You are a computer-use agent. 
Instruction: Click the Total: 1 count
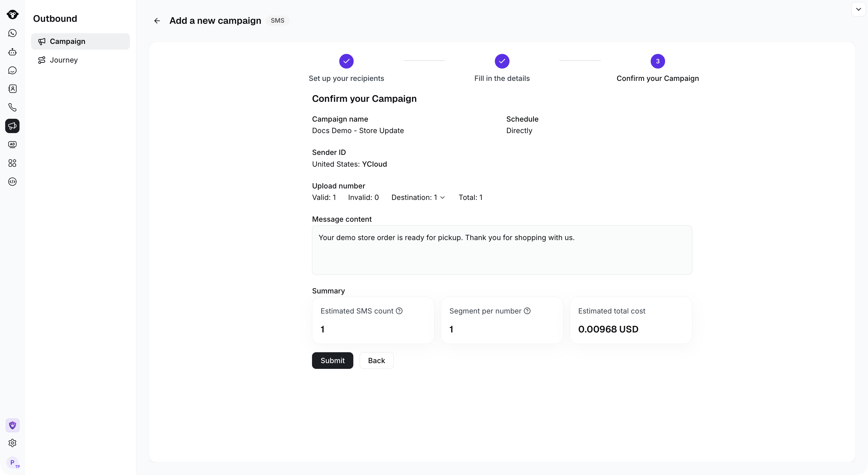pos(470,198)
